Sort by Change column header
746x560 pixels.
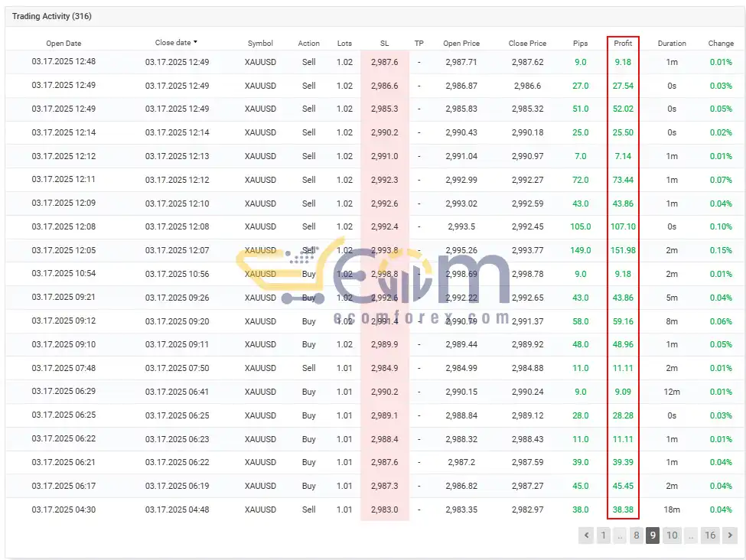[x=721, y=44]
